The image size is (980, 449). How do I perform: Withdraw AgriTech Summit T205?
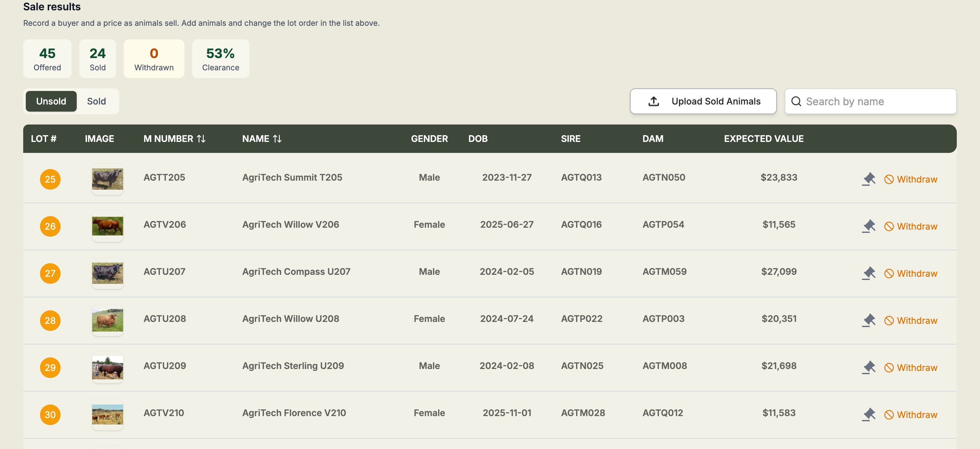coord(911,179)
